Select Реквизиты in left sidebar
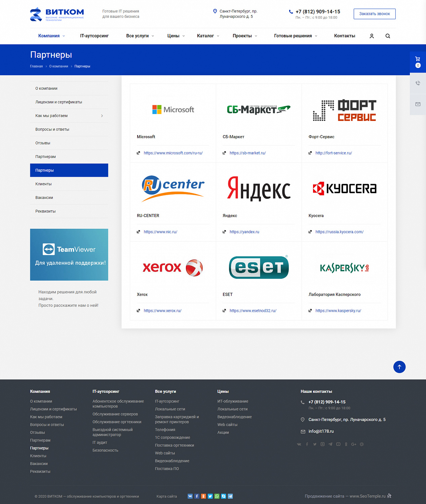 coord(69,211)
